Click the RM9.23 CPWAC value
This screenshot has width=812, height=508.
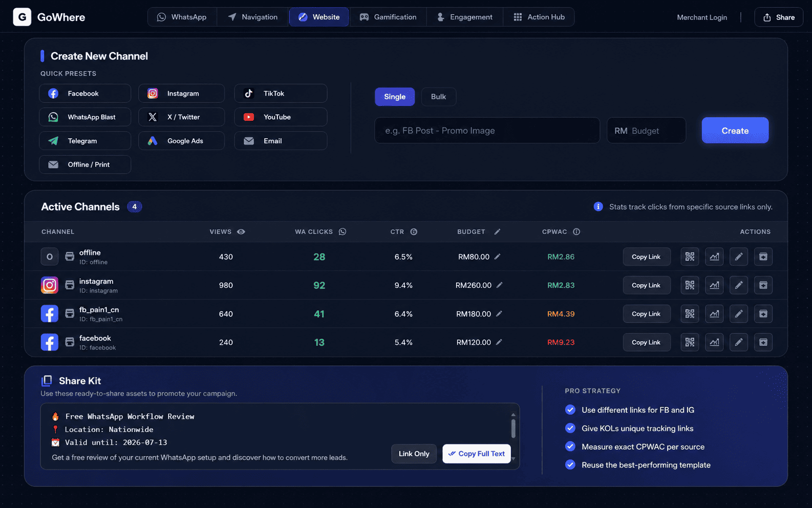561,342
